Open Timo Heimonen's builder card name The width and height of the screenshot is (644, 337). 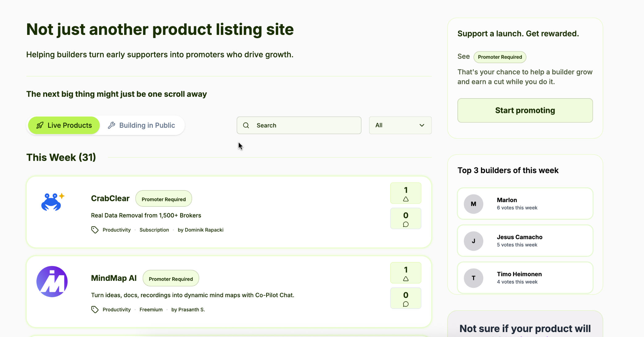click(x=519, y=274)
